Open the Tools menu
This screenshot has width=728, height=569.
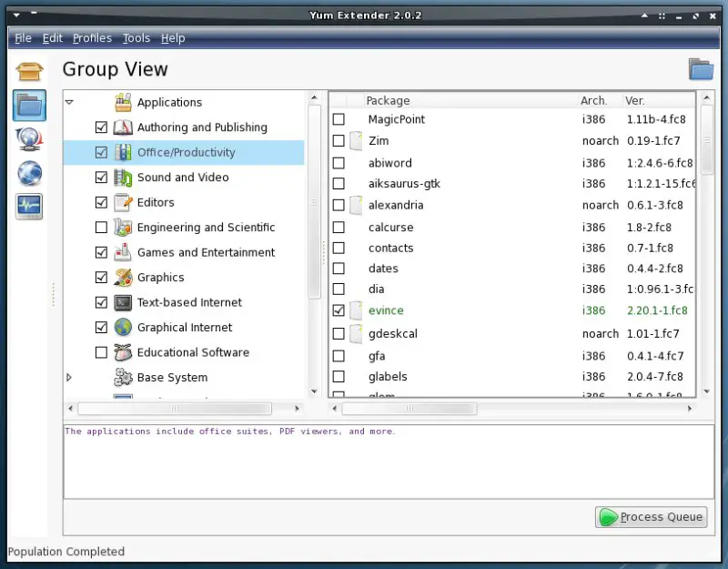[x=136, y=38]
